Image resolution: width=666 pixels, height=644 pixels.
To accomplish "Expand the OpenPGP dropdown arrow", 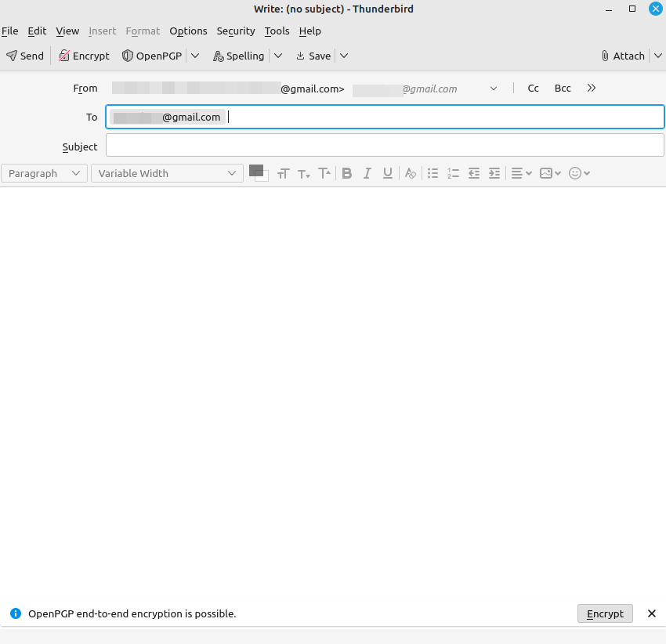I will [195, 56].
